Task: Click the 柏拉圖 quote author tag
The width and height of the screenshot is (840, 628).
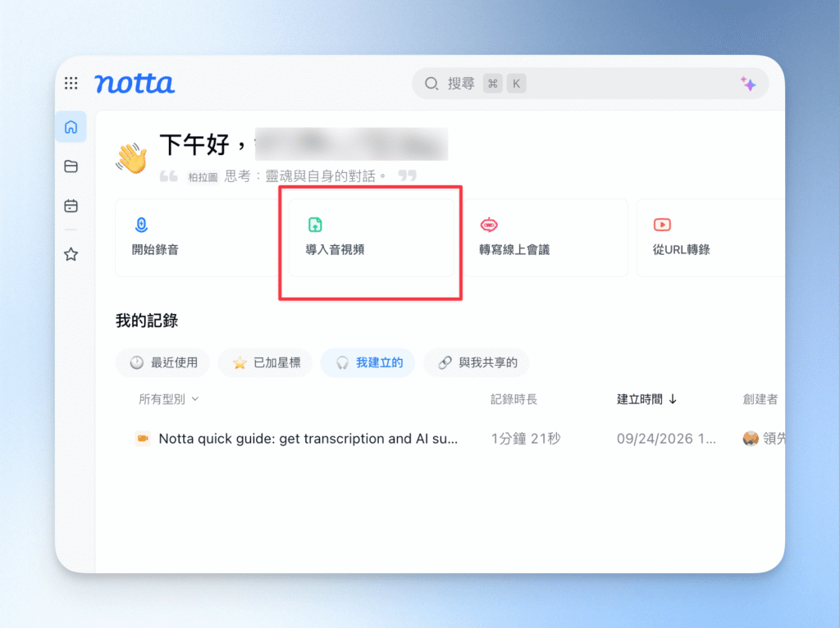Action: coord(203,176)
